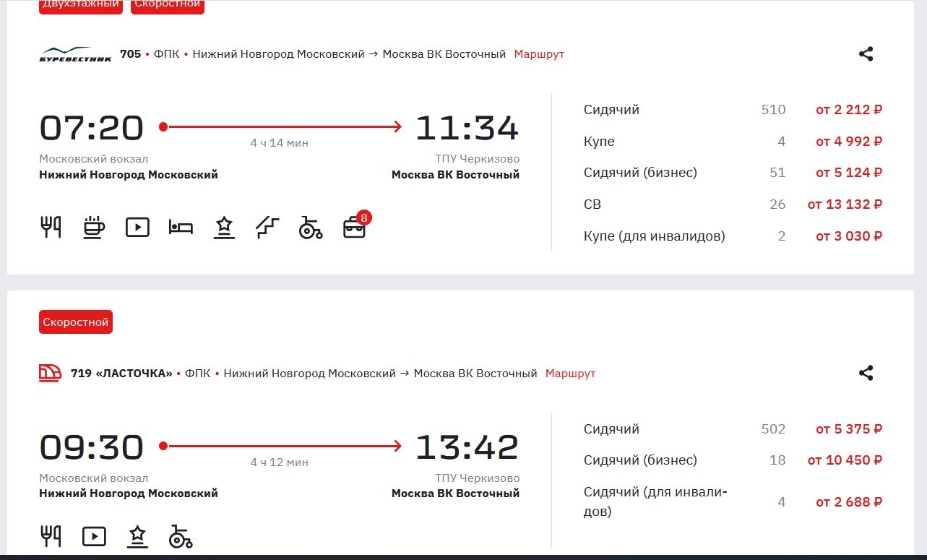Open Маршрут link for train 705
Screen dimensions: 927x560
pyautogui.click(x=539, y=54)
